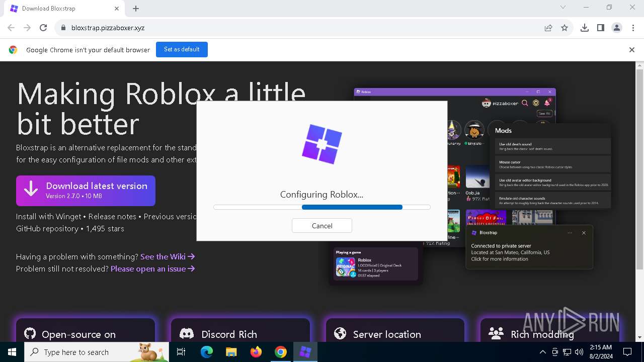Image resolution: width=644 pixels, height=362 pixels.
Task: Cancel the Configuring Roblox dialog
Action: pos(322,226)
